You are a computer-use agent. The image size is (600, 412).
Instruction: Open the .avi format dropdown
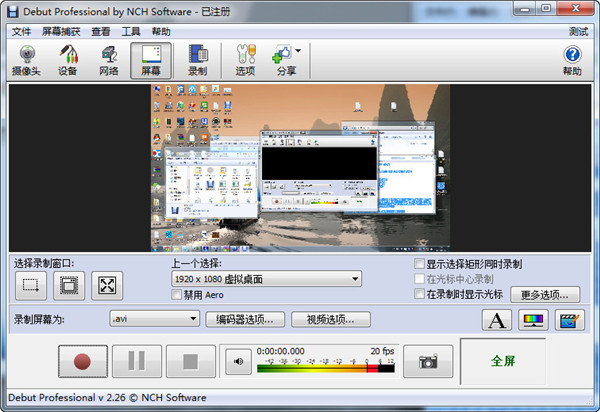(155, 319)
